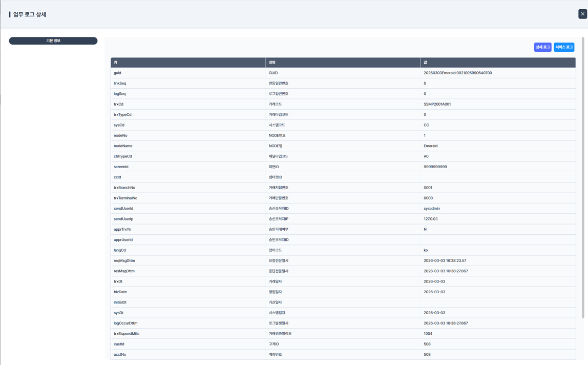Click the 거래지점번호 description cell
588x365 pixels.
click(343, 188)
